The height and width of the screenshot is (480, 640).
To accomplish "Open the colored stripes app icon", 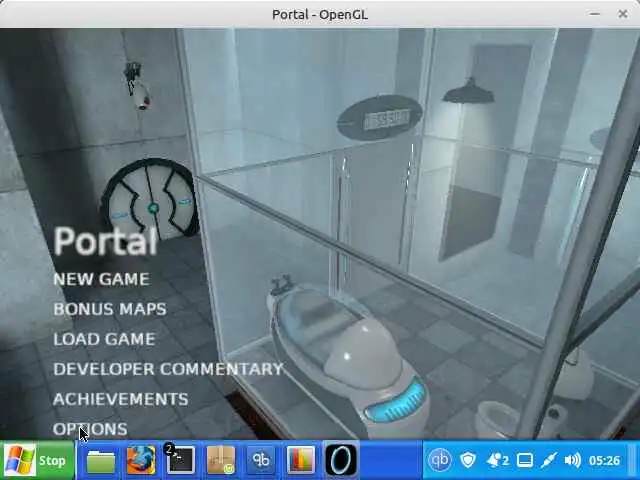I will pos(301,460).
